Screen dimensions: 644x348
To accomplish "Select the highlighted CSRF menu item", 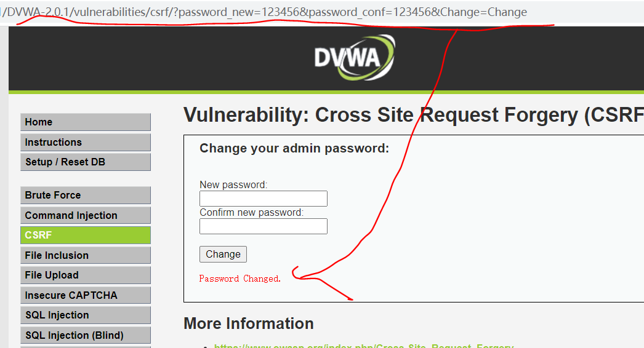I will click(86, 235).
